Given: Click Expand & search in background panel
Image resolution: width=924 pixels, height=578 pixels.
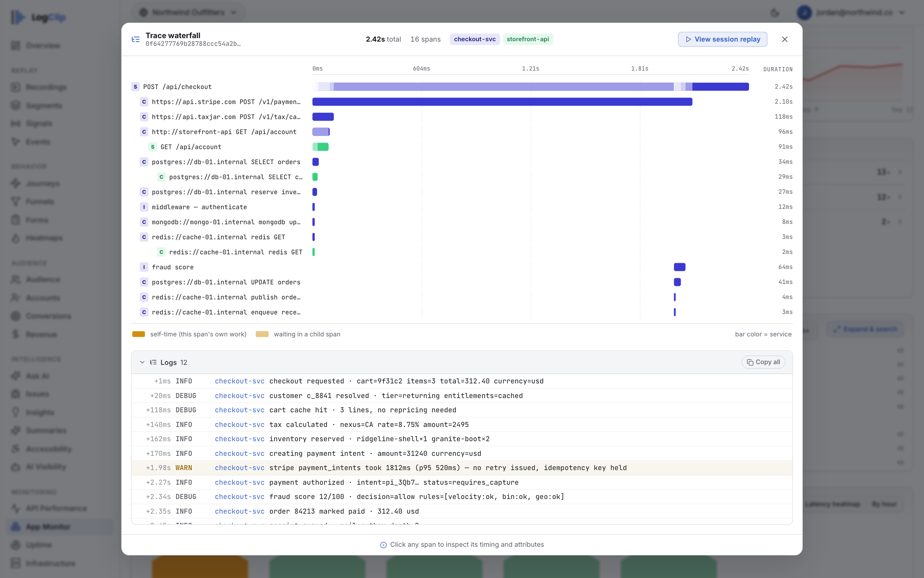Looking at the screenshot, I should [x=865, y=329].
